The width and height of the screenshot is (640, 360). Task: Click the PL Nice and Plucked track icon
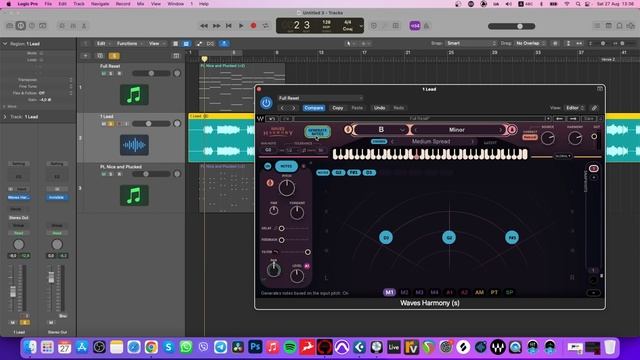[x=134, y=196]
